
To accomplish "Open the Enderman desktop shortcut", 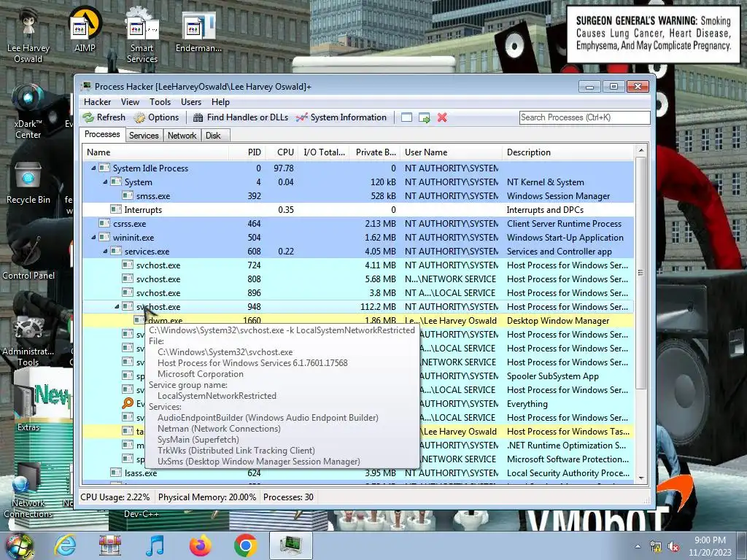I will click(198, 31).
